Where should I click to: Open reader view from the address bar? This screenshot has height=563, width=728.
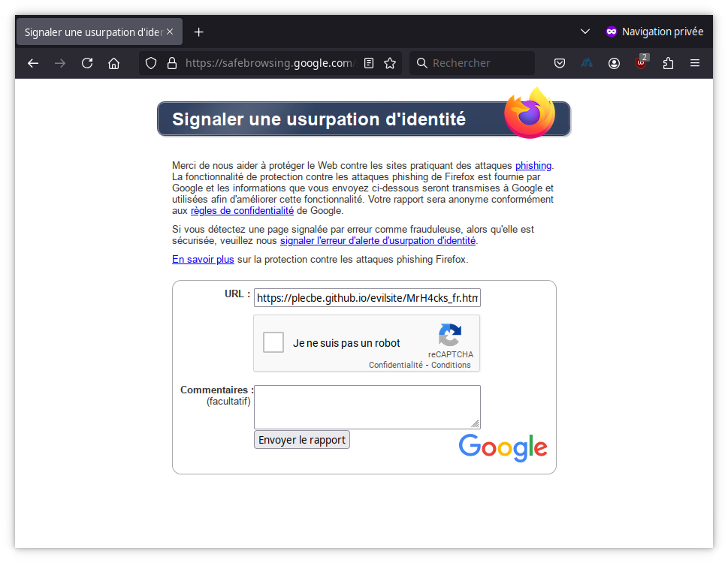click(368, 63)
